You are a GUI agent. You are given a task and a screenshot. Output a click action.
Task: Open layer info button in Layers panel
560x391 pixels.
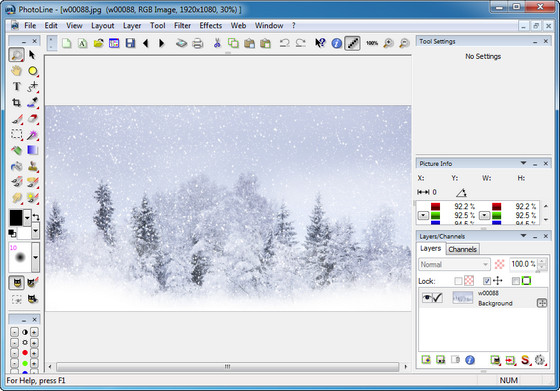click(x=470, y=360)
